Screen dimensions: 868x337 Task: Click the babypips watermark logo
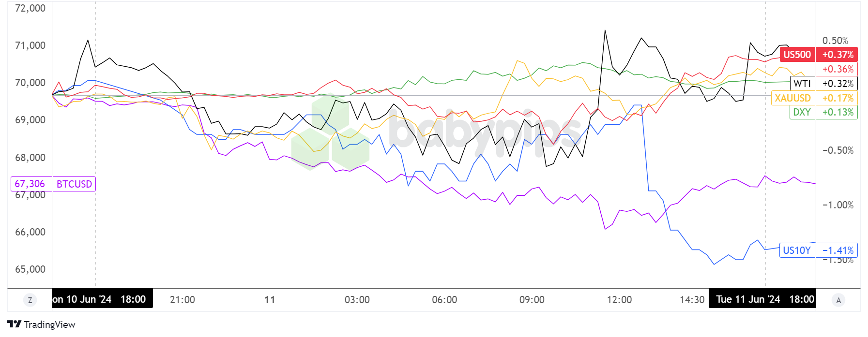tap(436, 132)
